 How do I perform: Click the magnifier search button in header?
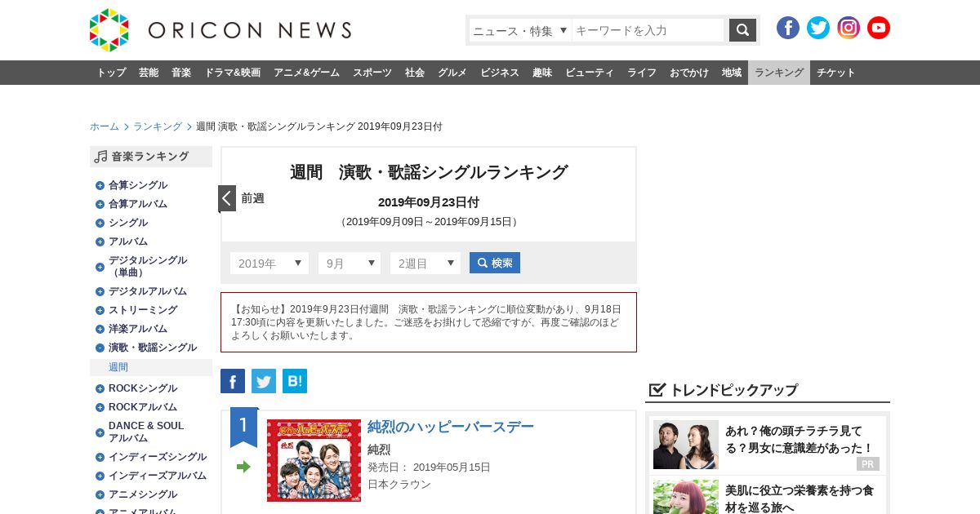pos(742,30)
